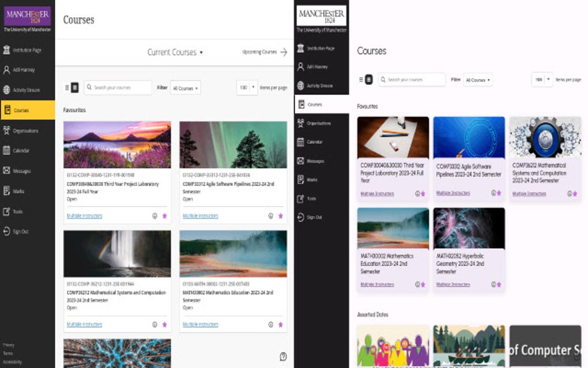Click the help question mark icon

tap(282, 356)
